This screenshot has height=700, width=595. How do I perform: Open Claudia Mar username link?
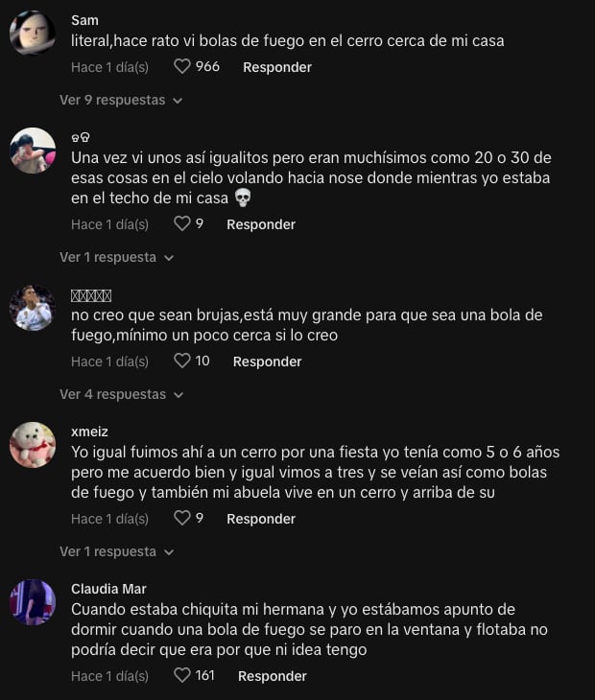coord(108,590)
